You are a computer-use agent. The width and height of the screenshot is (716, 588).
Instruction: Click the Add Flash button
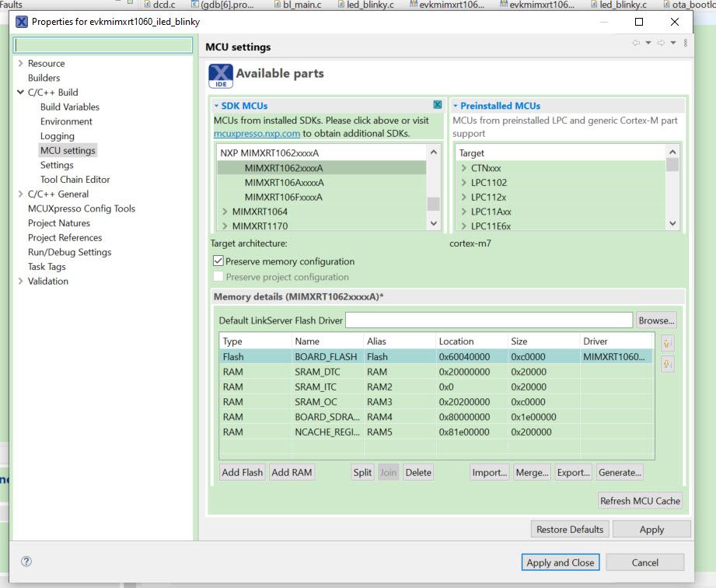tap(242, 472)
